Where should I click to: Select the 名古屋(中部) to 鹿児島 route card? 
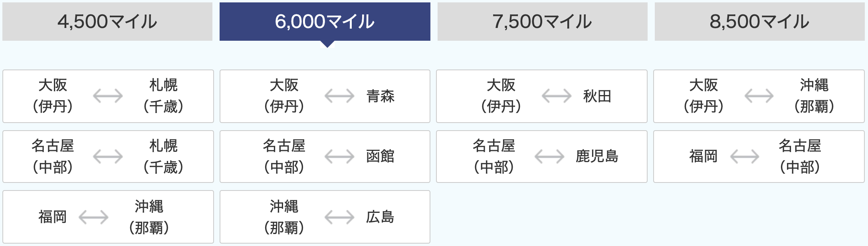[x=542, y=157]
